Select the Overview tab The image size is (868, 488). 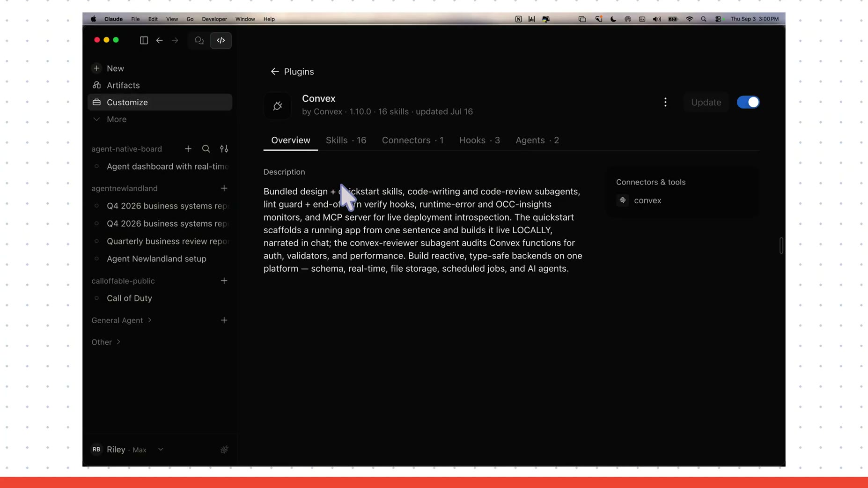coord(291,140)
